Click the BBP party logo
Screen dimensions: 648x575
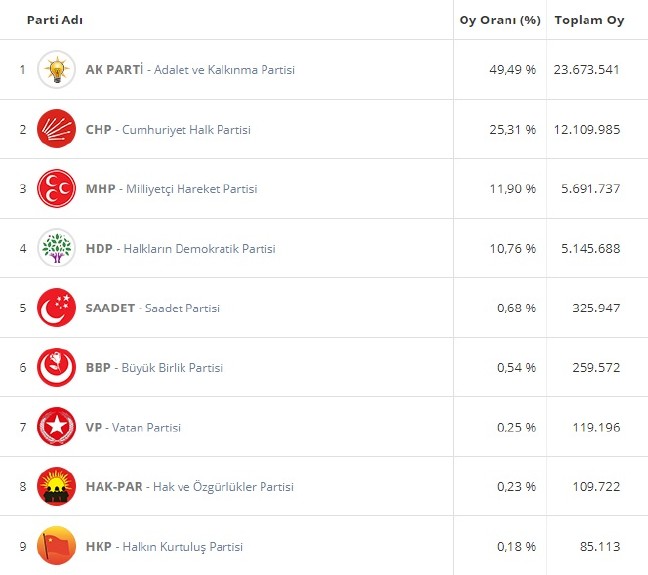pos(56,367)
